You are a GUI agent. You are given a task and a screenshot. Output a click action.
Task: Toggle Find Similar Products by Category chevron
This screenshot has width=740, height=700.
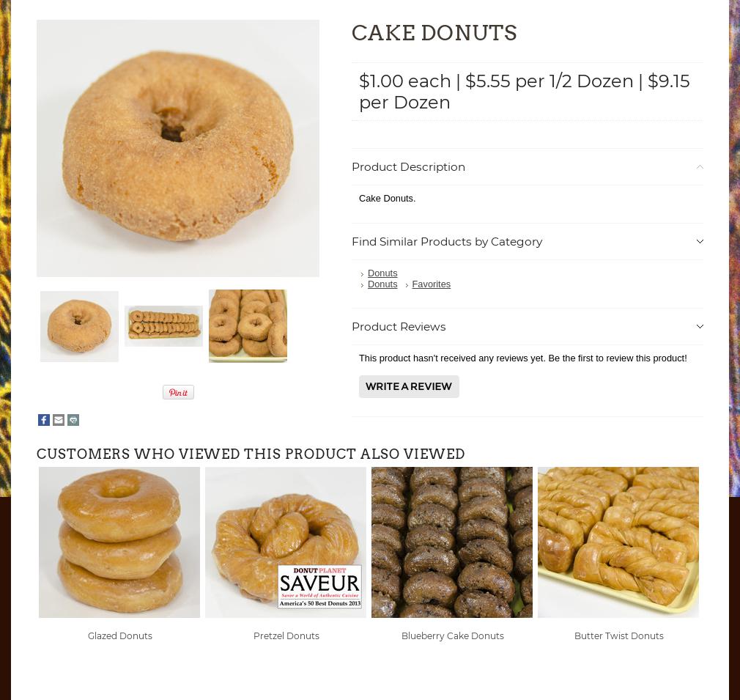tap(700, 242)
